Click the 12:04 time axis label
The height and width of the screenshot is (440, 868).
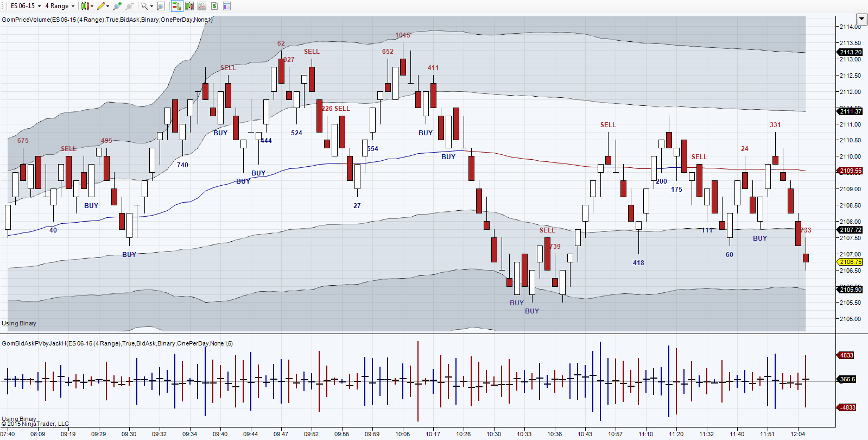click(x=798, y=434)
